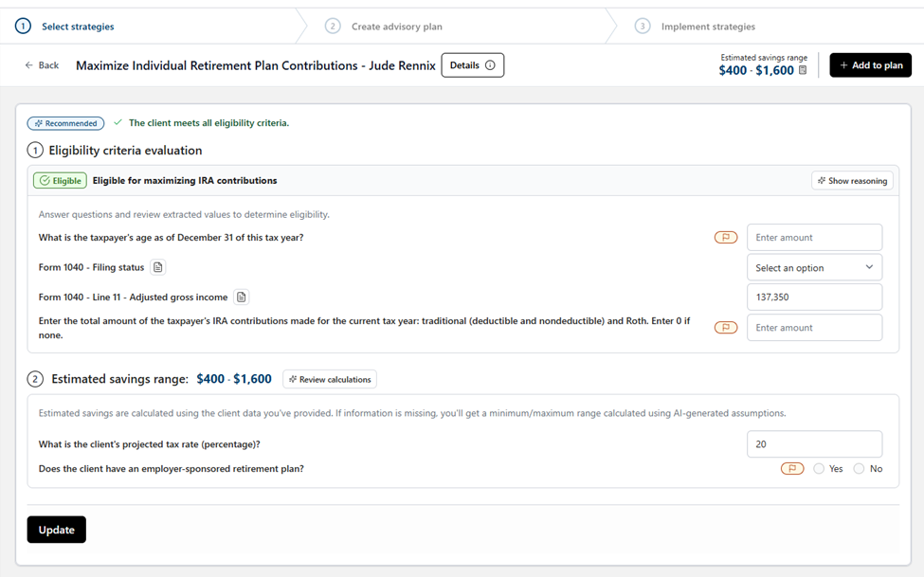Click the flag icon for employer-sponsored plan question
Viewport: 924px width, 577px height.
[x=792, y=469]
